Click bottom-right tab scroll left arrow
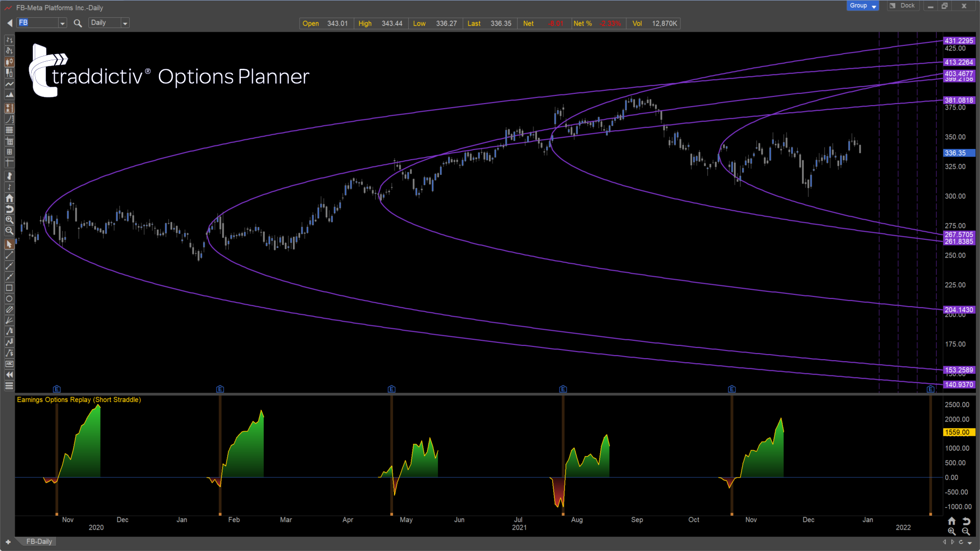 pyautogui.click(x=944, y=542)
